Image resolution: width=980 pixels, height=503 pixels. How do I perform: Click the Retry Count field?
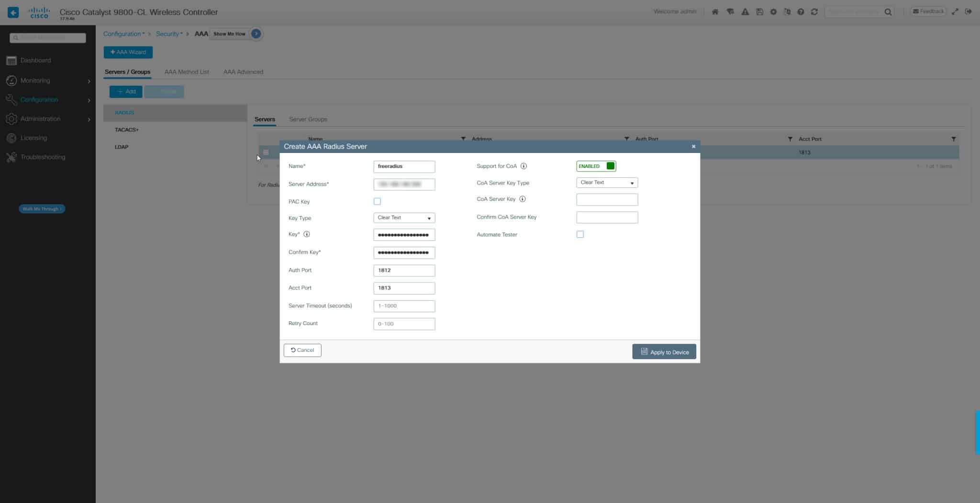(x=404, y=324)
